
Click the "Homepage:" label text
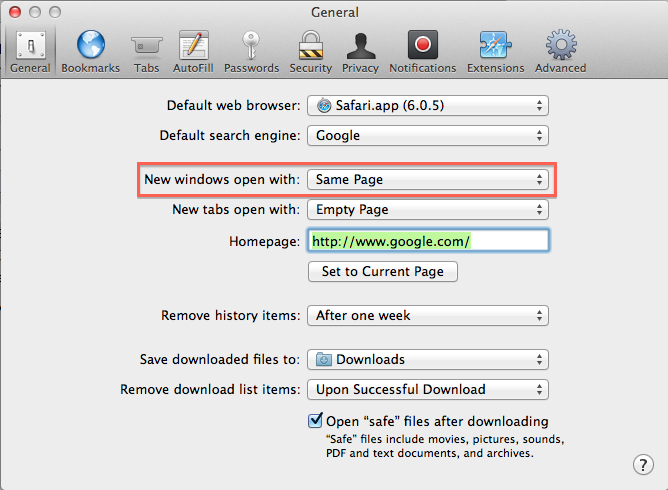pyautogui.click(x=265, y=242)
